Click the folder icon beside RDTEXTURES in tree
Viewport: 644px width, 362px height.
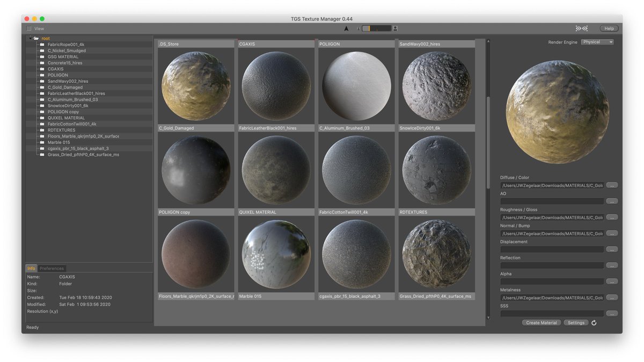pyautogui.click(x=42, y=130)
